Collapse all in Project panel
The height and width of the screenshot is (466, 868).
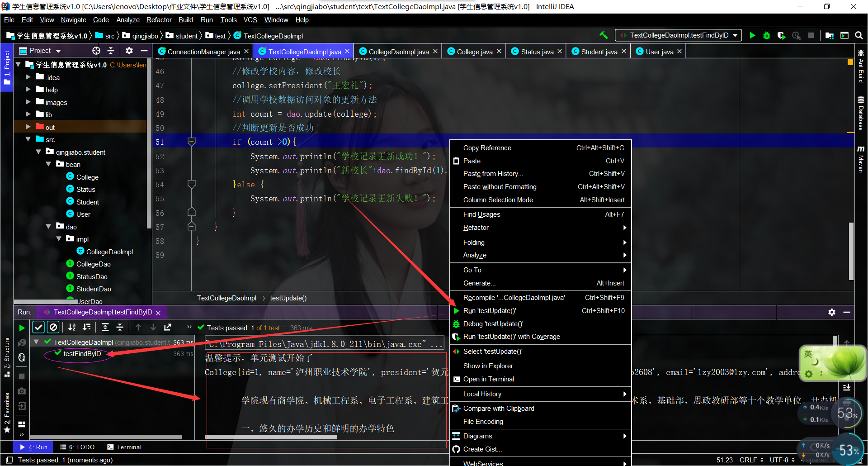pyautogui.click(x=111, y=51)
